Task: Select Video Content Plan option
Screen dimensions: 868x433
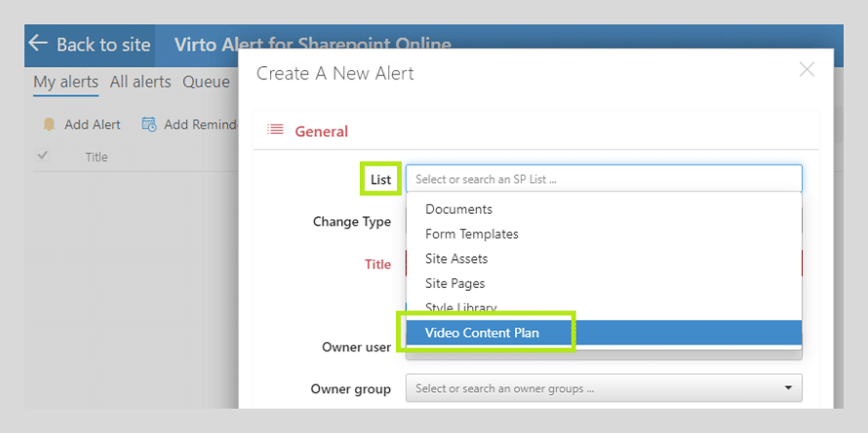Action: (604, 333)
